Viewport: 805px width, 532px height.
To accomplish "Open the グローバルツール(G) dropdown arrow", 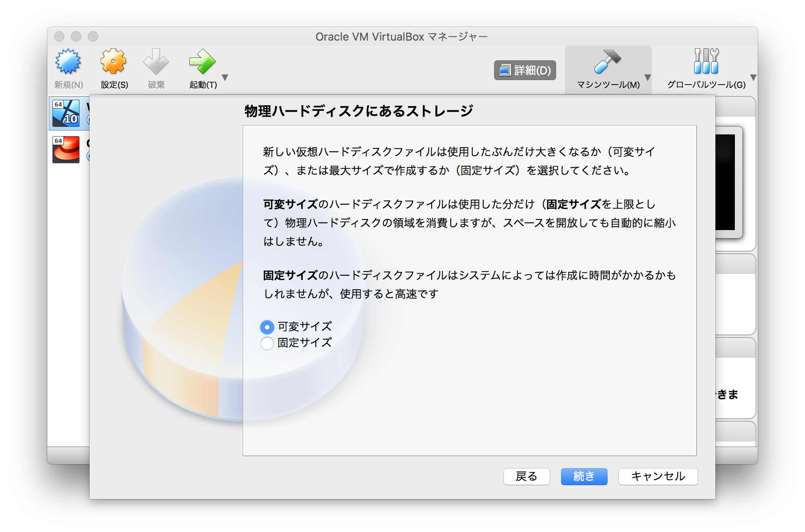I will [x=753, y=78].
